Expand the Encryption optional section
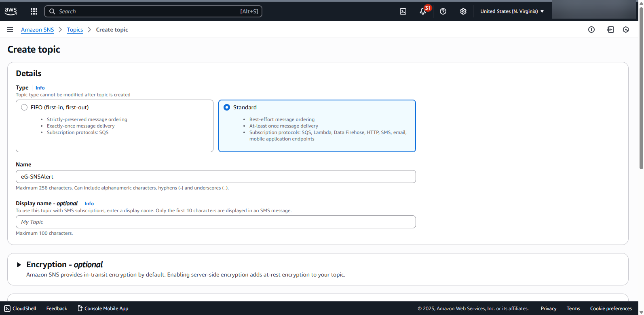 (x=19, y=265)
